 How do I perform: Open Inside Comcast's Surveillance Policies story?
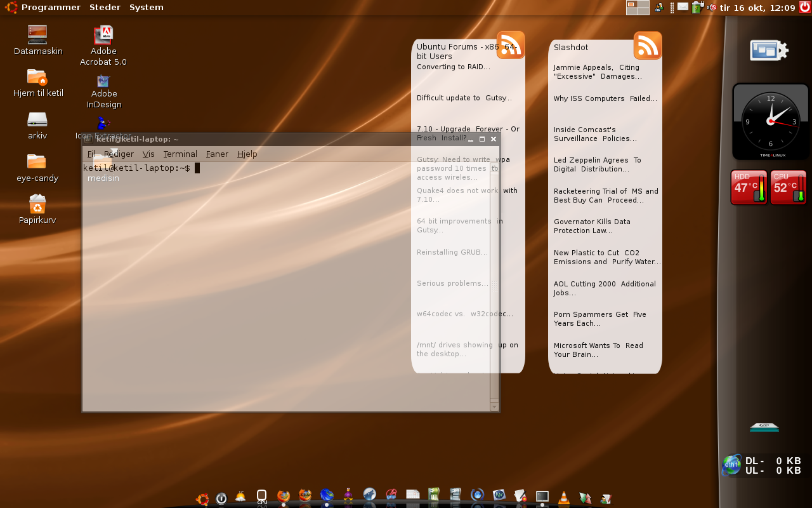coord(595,134)
